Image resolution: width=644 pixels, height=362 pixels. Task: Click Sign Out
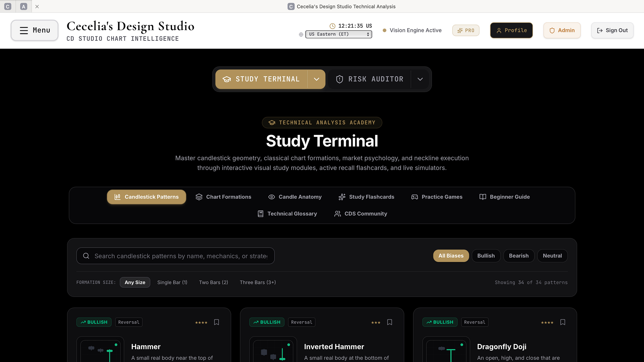pyautogui.click(x=612, y=30)
